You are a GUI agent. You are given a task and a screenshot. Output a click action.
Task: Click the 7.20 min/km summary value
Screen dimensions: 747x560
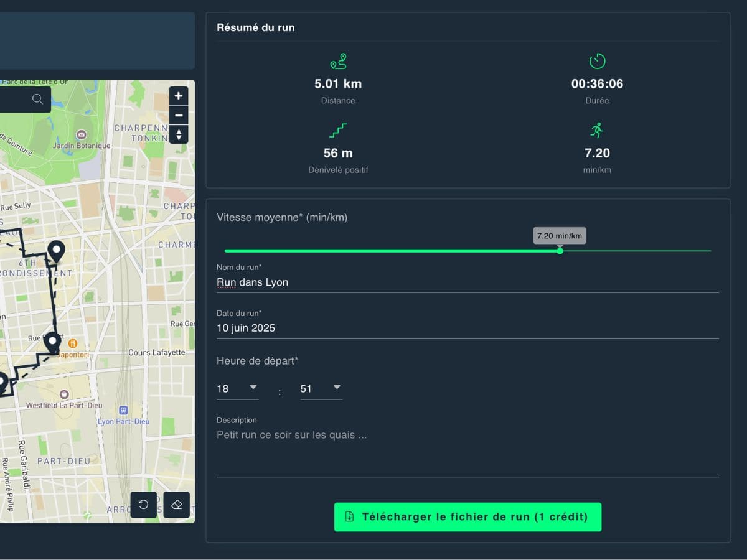pyautogui.click(x=597, y=153)
